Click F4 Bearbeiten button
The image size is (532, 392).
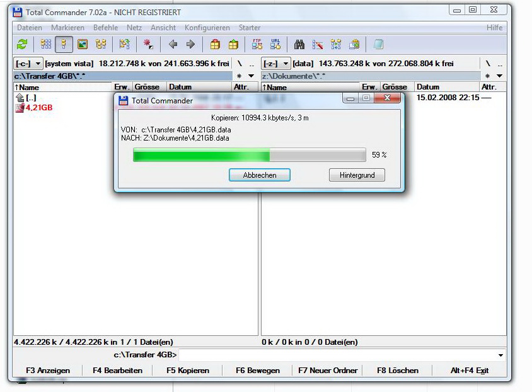tap(117, 371)
